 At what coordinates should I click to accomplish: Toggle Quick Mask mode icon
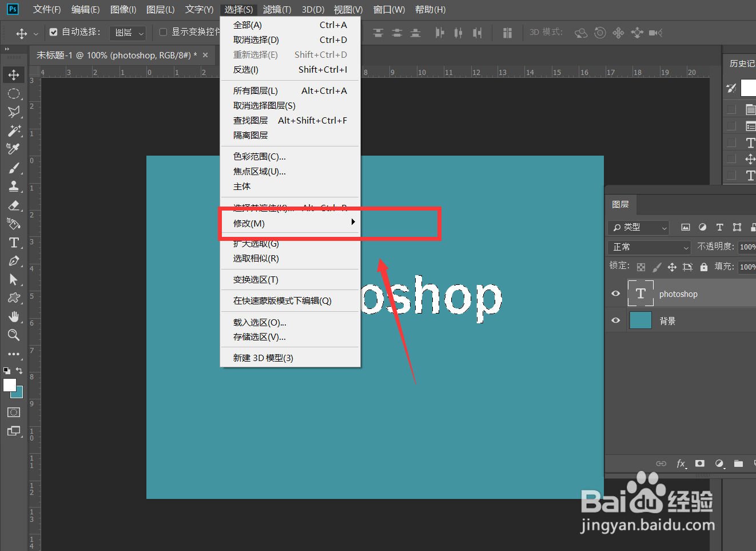(x=14, y=412)
